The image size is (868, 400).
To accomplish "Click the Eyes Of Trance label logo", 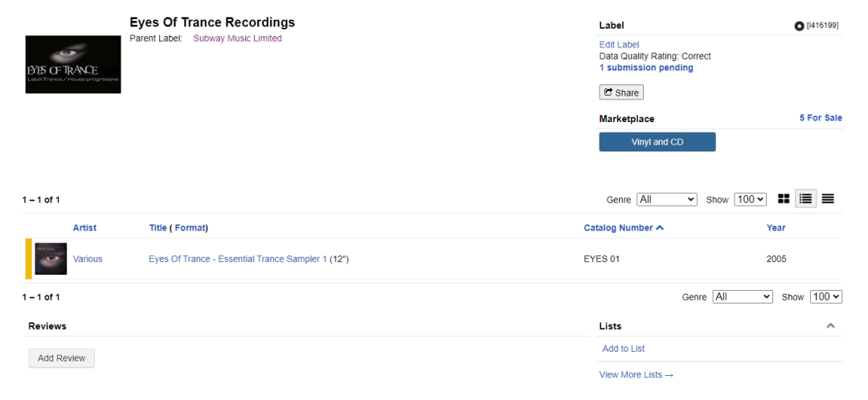I will point(73,64).
